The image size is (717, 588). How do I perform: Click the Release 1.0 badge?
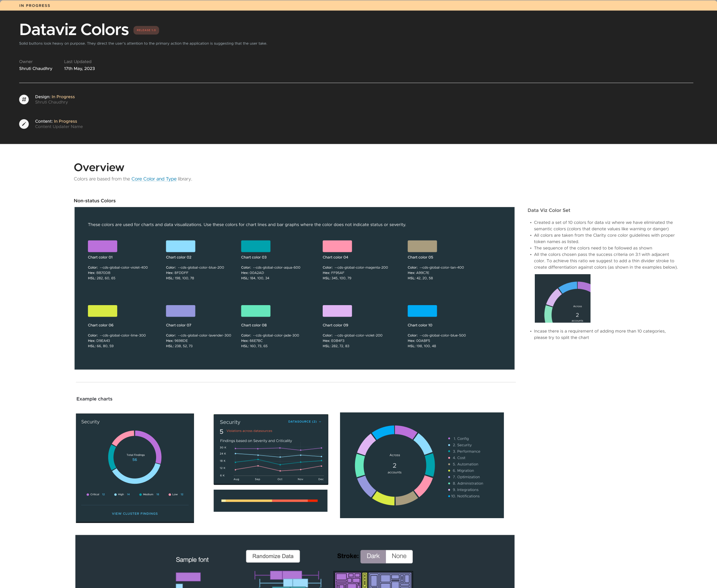coord(146,30)
